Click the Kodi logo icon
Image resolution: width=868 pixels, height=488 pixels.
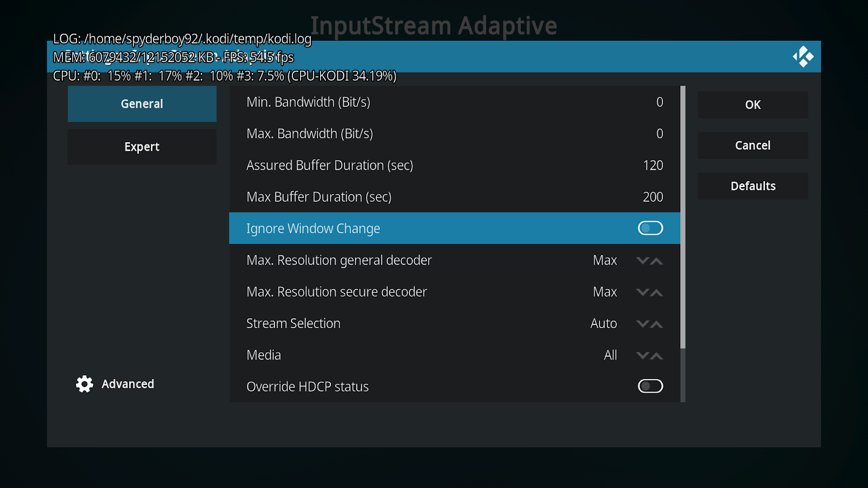pyautogui.click(x=803, y=56)
